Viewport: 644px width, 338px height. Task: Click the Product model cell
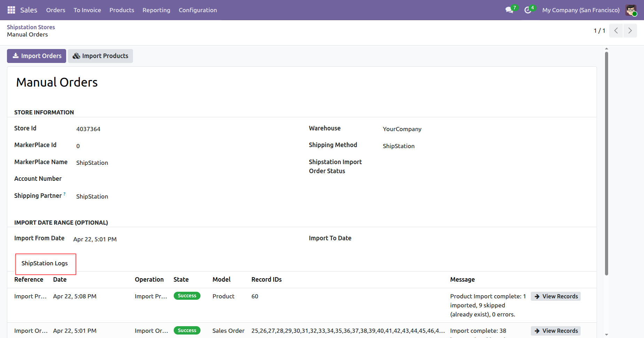click(223, 296)
